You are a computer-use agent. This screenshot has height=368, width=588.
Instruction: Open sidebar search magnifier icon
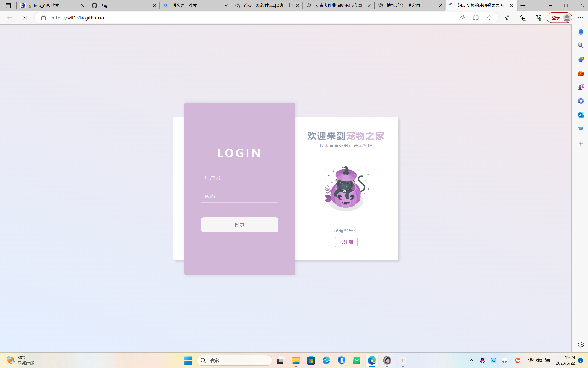point(581,46)
